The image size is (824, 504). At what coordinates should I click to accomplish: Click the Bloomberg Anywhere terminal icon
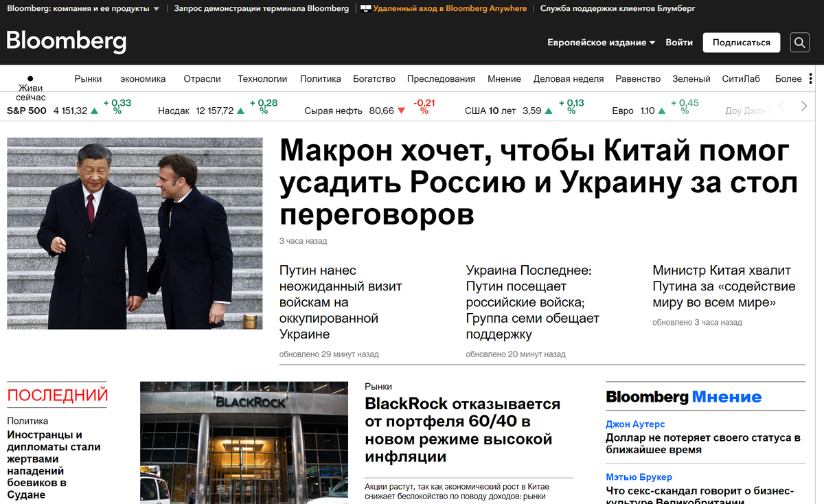click(x=366, y=8)
